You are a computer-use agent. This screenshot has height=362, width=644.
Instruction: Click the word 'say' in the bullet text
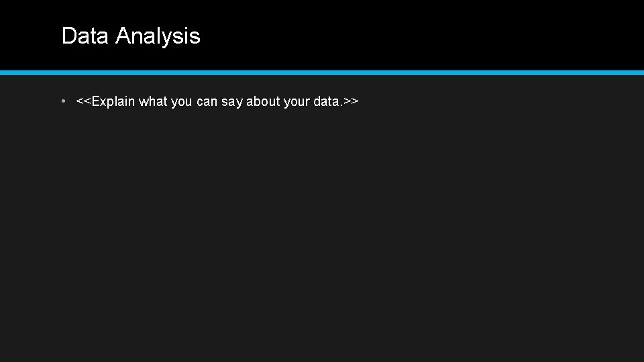coord(232,102)
